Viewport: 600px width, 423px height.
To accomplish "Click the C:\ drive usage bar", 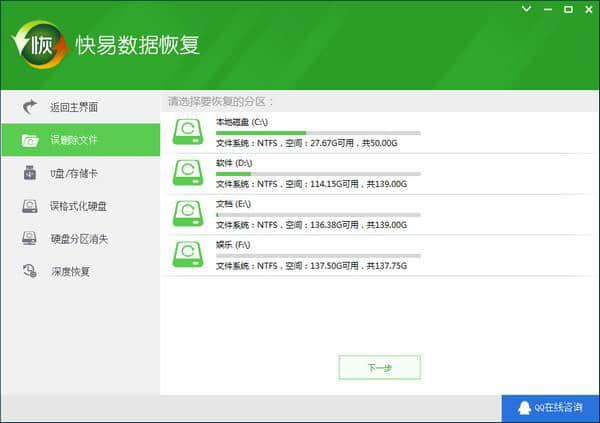I will (318, 133).
